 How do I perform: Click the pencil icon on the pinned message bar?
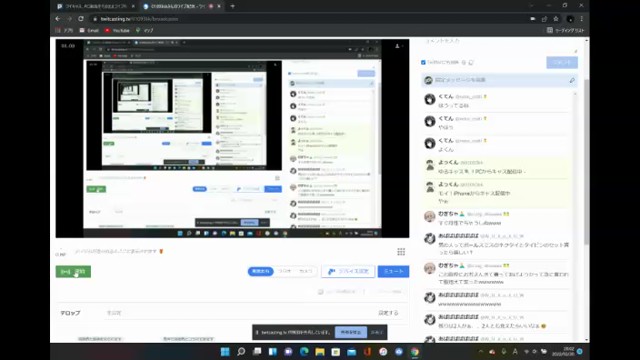pyautogui.click(x=572, y=81)
